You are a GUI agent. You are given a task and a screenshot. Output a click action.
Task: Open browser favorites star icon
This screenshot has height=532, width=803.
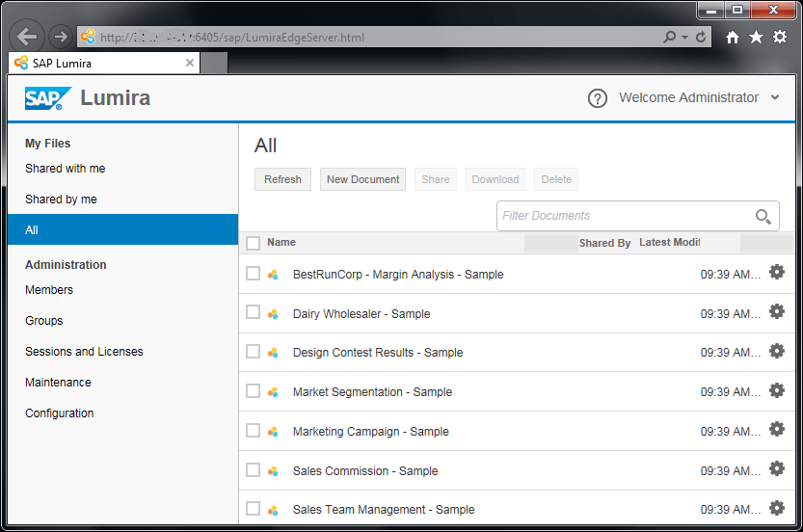coord(756,37)
